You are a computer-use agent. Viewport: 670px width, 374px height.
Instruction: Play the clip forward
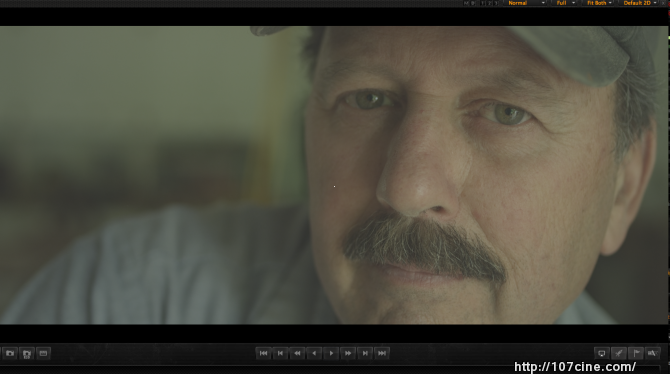point(331,353)
